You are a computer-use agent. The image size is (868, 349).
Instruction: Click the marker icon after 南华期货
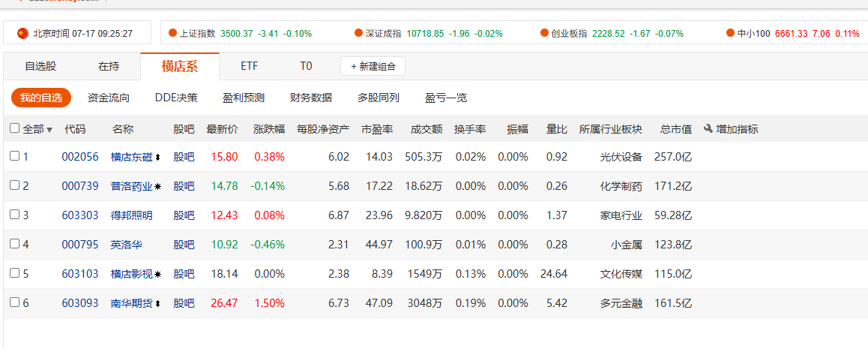tap(157, 303)
